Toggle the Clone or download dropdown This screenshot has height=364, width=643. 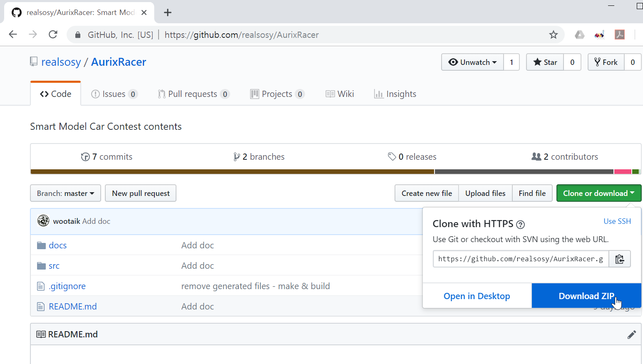coord(599,193)
